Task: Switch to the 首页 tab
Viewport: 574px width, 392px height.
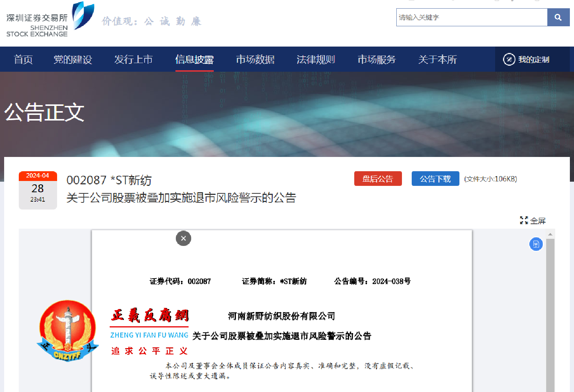Action: (x=23, y=59)
